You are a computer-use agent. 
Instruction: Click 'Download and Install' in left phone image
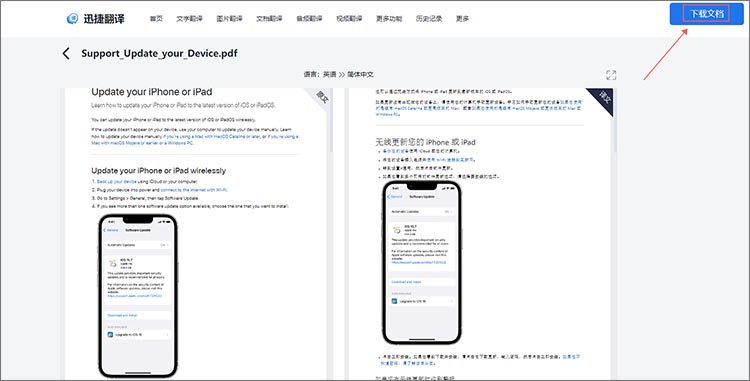[122, 316]
